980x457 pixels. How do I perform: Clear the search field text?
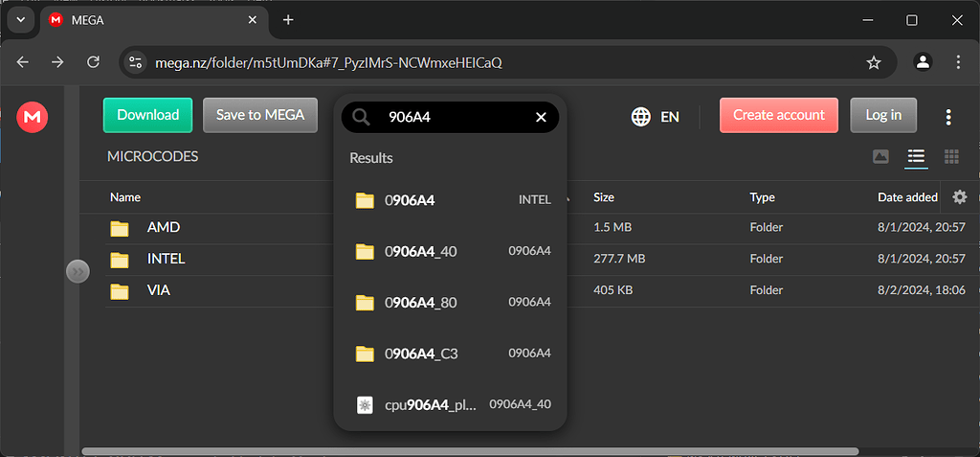pos(541,117)
